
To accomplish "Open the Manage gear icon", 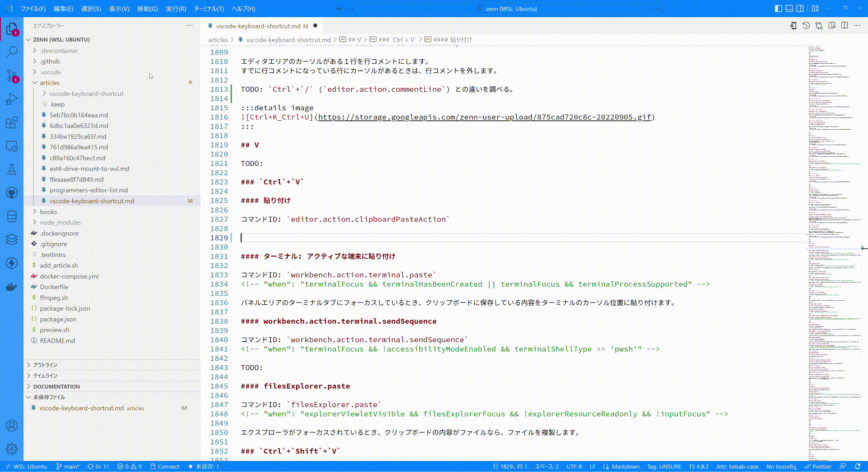I will pyautogui.click(x=12, y=448).
